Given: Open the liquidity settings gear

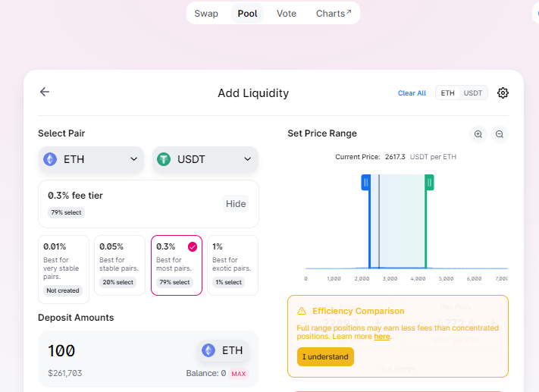Looking at the screenshot, I should coord(503,93).
